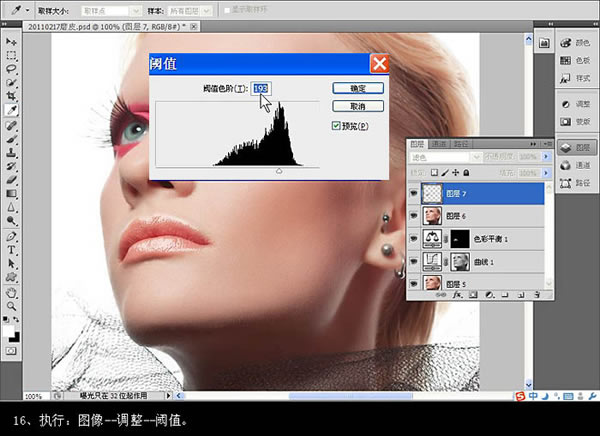Open the Swatches panel from dock

(575, 60)
